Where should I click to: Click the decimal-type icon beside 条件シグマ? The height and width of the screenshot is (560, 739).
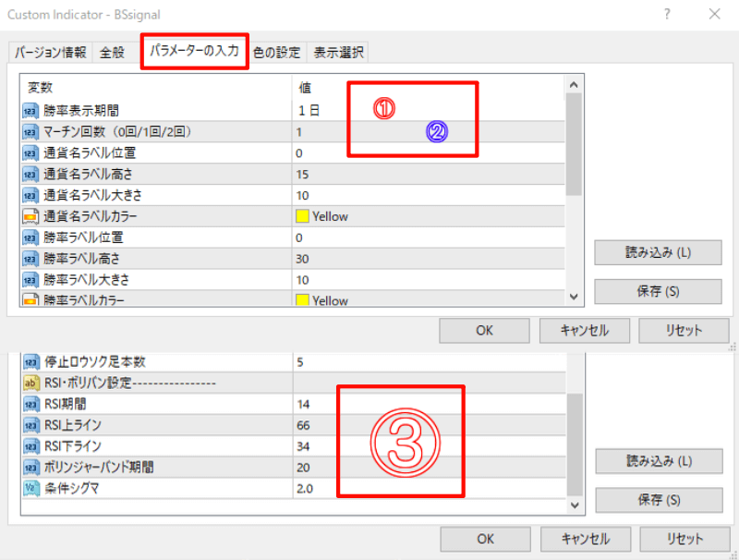30,488
